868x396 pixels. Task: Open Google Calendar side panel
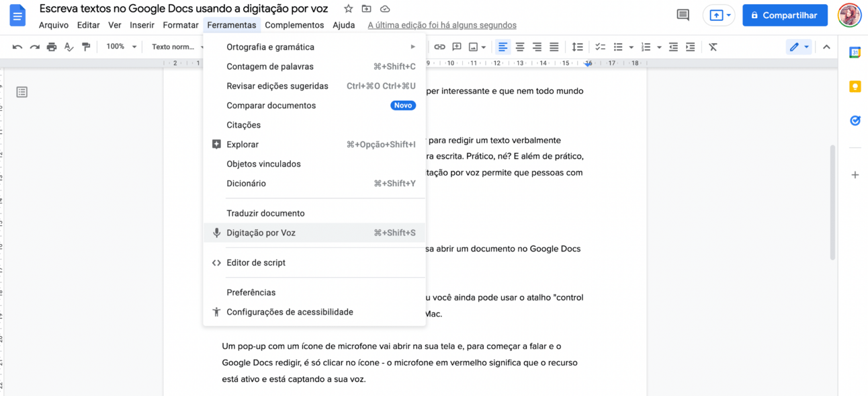[x=855, y=52]
